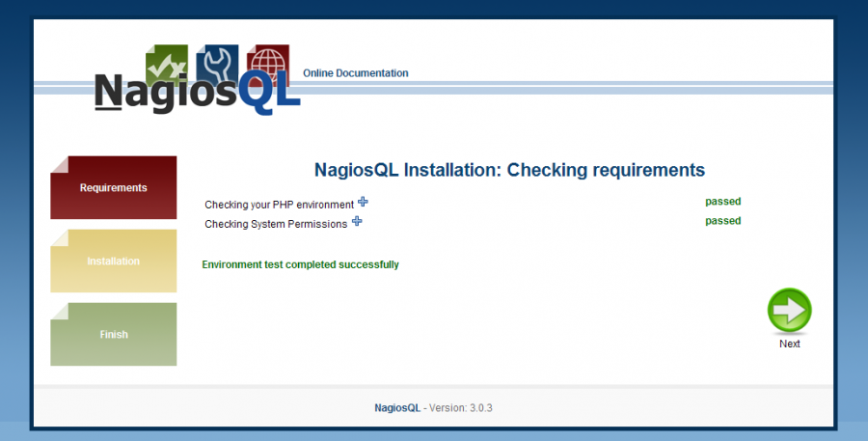Click the NagiosQL footer link

[397, 408]
